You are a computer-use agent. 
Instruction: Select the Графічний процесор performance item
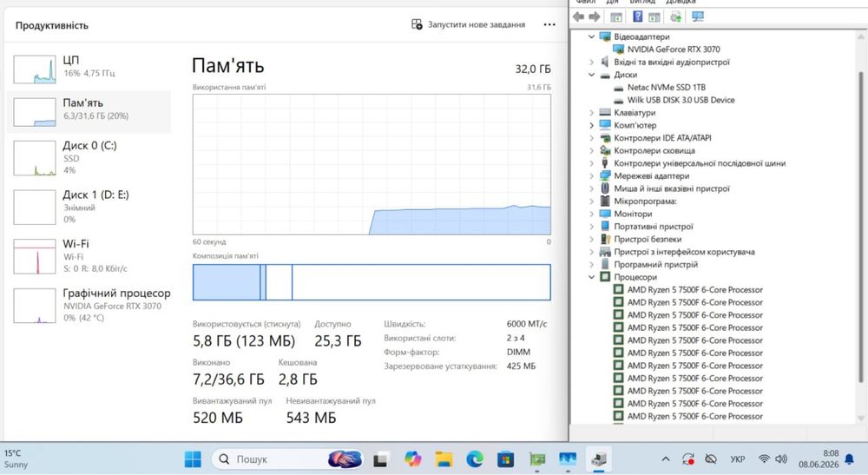point(89,305)
